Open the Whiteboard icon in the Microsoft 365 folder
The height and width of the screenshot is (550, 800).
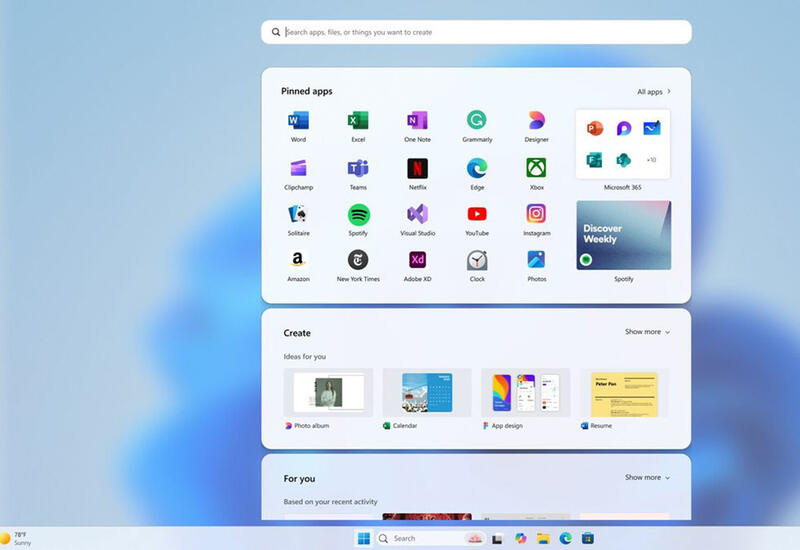tap(652, 128)
